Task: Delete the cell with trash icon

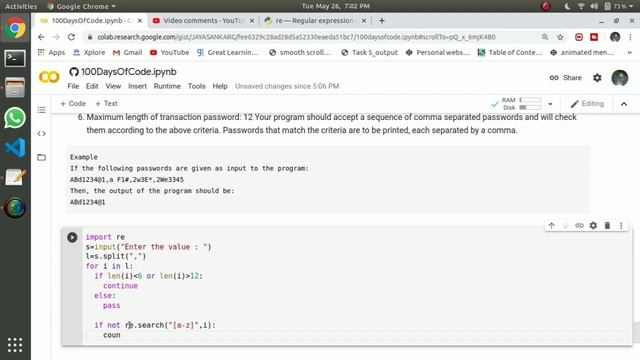Action: (x=607, y=225)
